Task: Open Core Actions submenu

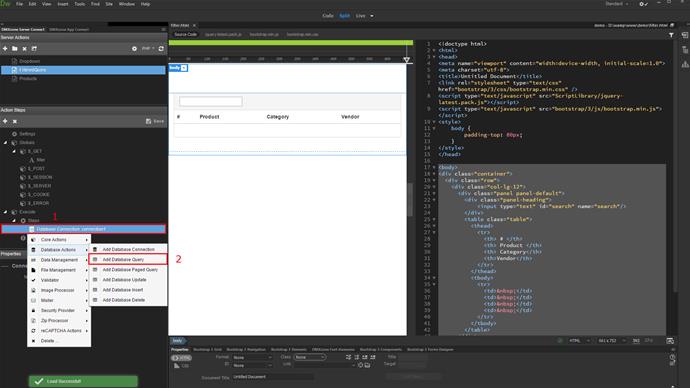Action: click(59, 240)
